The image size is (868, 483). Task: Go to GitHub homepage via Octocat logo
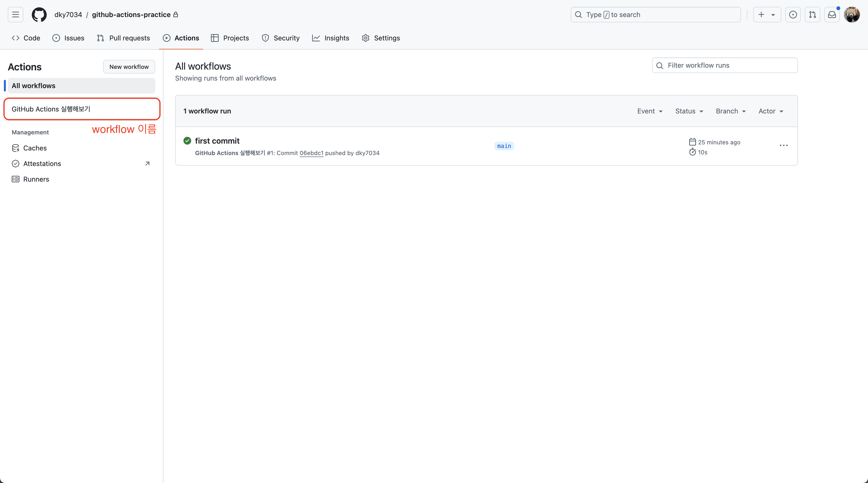click(39, 15)
